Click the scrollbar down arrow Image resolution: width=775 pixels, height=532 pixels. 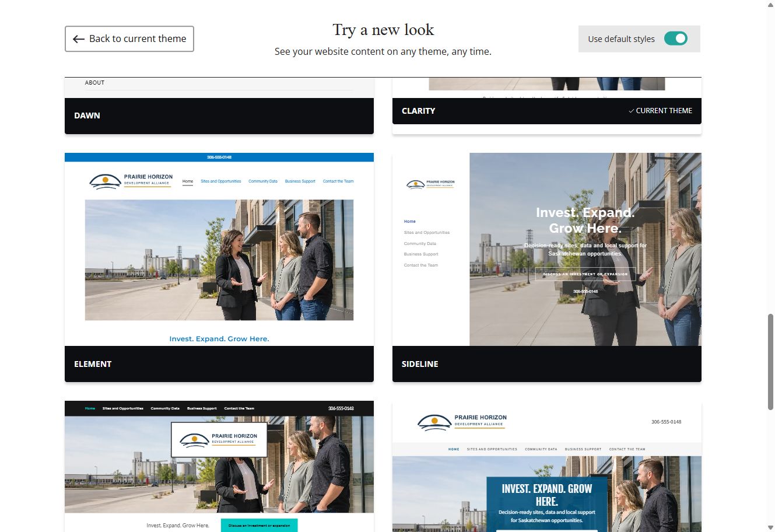(x=770, y=527)
